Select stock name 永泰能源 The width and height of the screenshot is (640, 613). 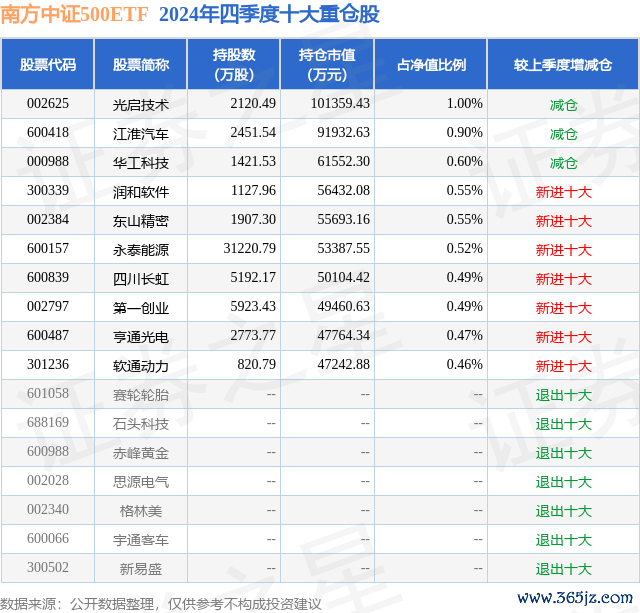(141, 250)
